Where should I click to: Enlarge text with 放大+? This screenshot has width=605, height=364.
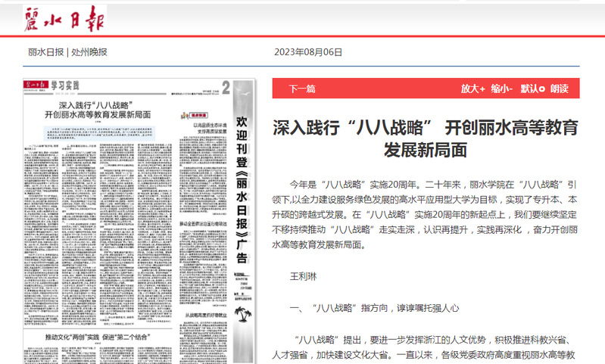[472, 89]
